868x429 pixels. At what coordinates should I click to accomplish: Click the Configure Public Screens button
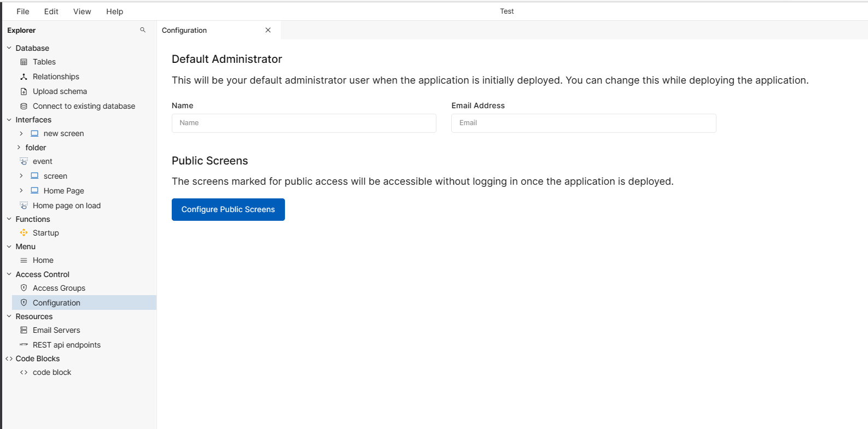(228, 209)
